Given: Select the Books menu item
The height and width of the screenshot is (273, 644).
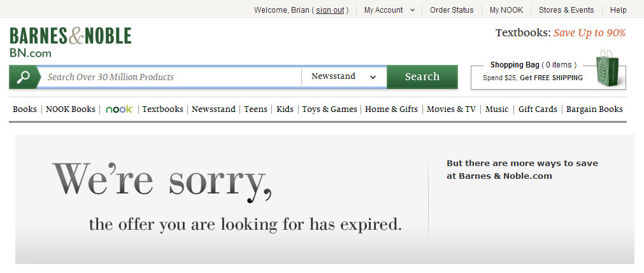Looking at the screenshot, I should pyautogui.click(x=25, y=109).
